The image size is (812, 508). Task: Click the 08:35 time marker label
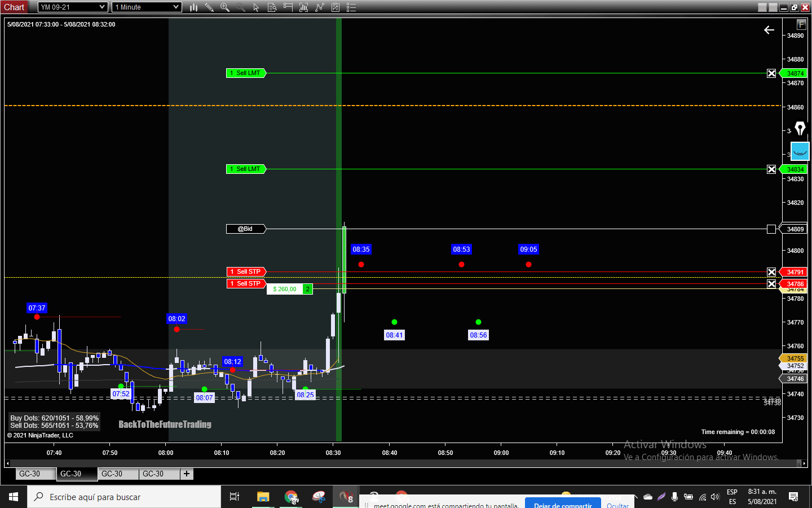pos(360,249)
